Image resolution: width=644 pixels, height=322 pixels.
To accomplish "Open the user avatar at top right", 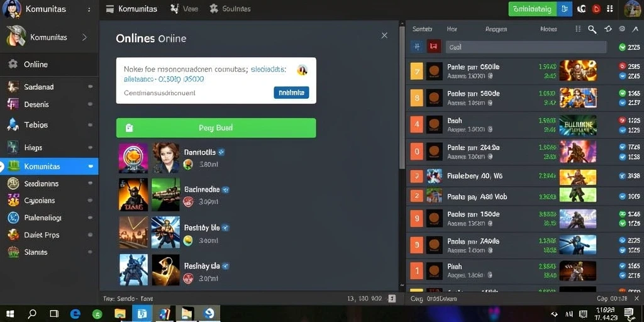I will tap(633, 9).
